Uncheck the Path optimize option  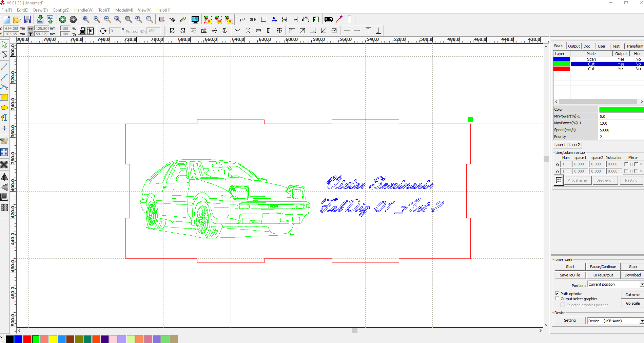tap(557, 293)
